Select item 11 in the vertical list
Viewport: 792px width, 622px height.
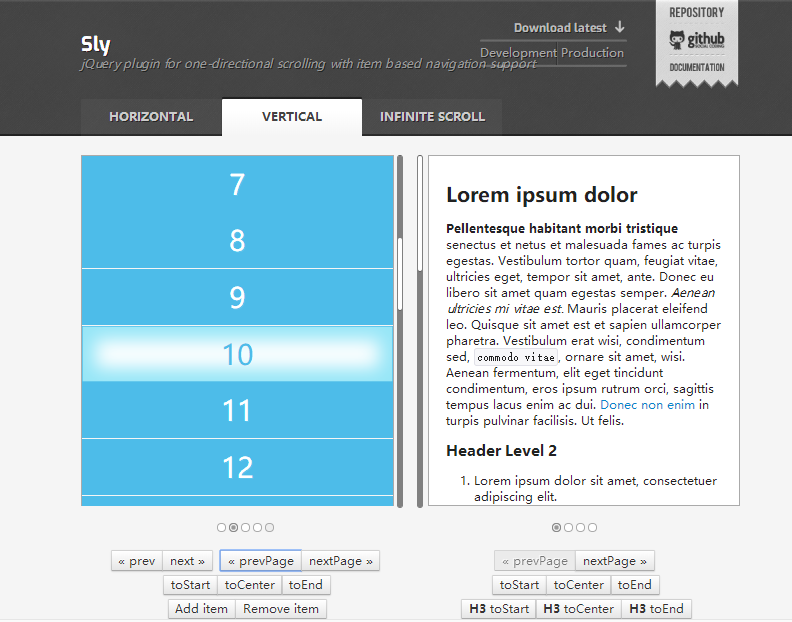[x=237, y=410]
